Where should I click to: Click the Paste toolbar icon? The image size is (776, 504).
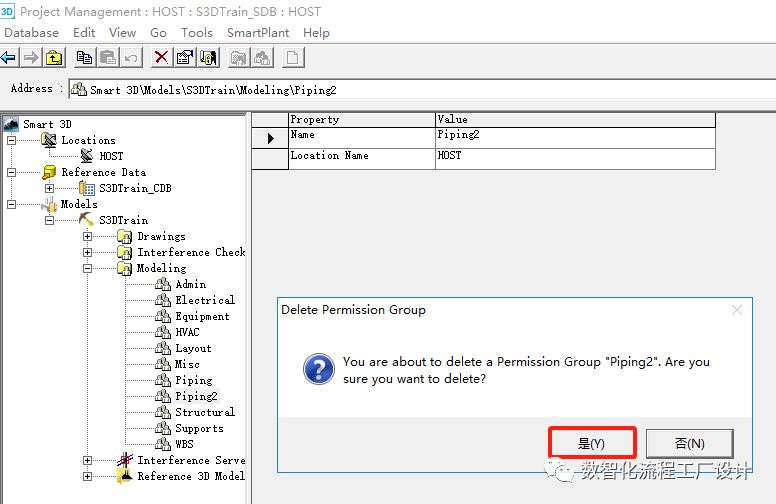107,58
